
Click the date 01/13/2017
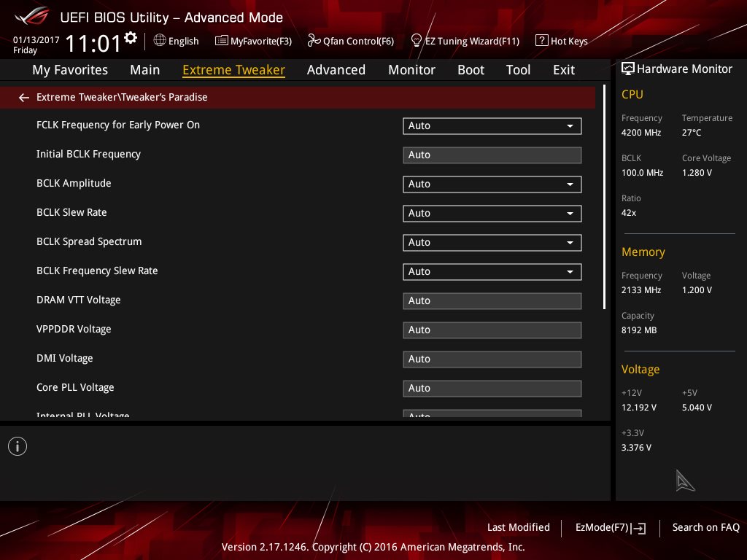click(x=36, y=40)
